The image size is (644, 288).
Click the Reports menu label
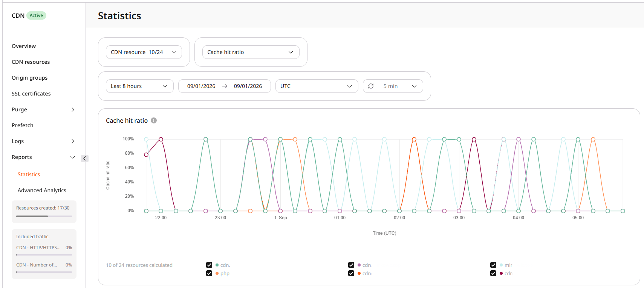[22, 157]
